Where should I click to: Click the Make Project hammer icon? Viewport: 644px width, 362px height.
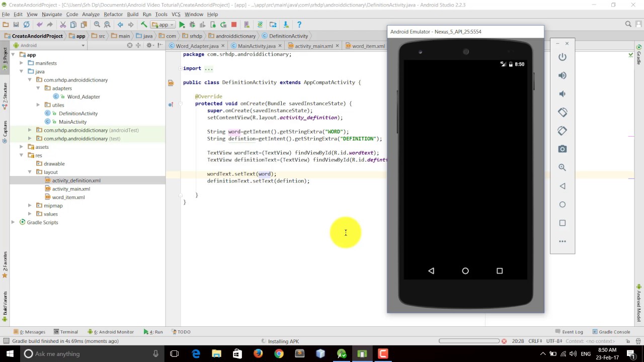click(144, 24)
